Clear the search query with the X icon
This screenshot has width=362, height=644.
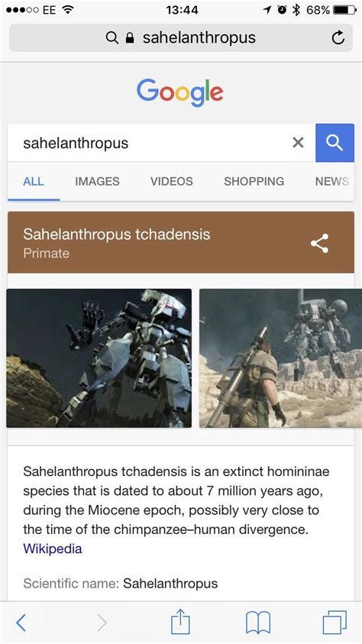(298, 143)
